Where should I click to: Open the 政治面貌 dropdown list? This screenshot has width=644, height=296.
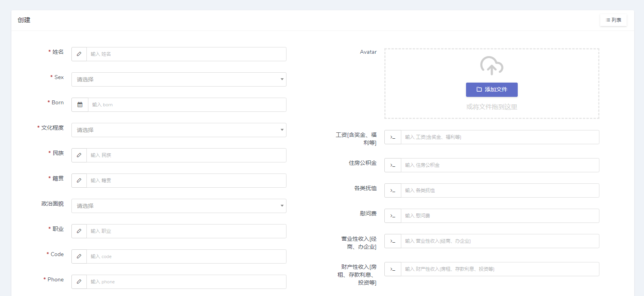[x=179, y=206]
